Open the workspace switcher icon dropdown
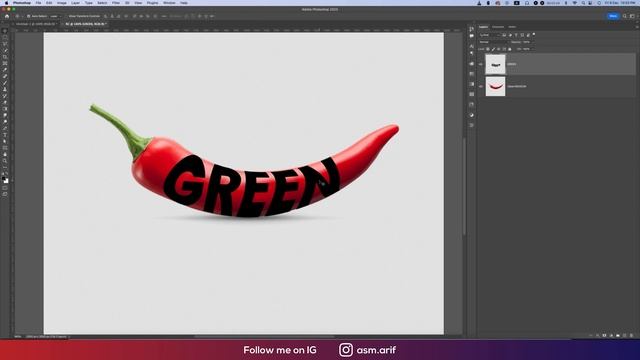 [x=632, y=16]
